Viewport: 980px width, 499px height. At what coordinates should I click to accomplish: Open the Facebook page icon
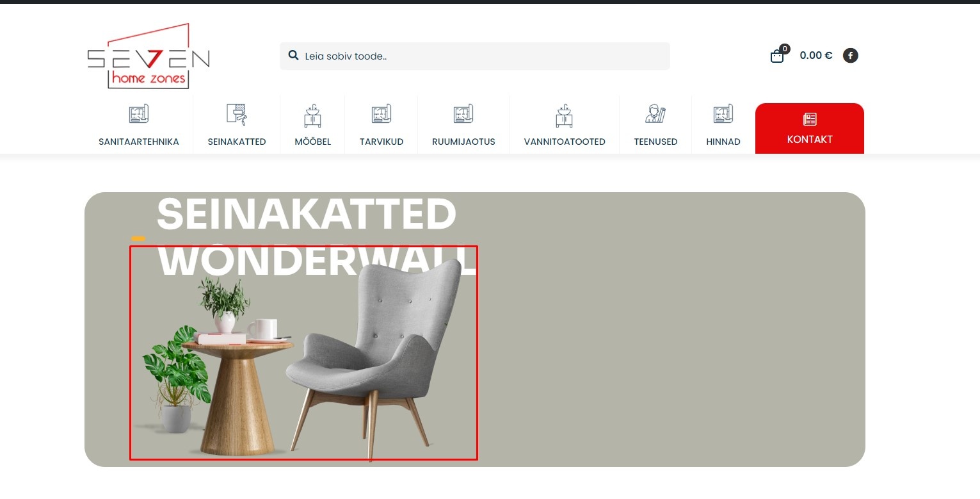(x=850, y=56)
